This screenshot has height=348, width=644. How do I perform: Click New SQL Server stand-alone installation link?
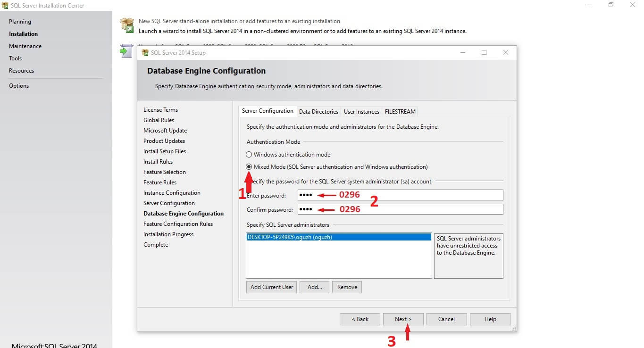coord(239,21)
